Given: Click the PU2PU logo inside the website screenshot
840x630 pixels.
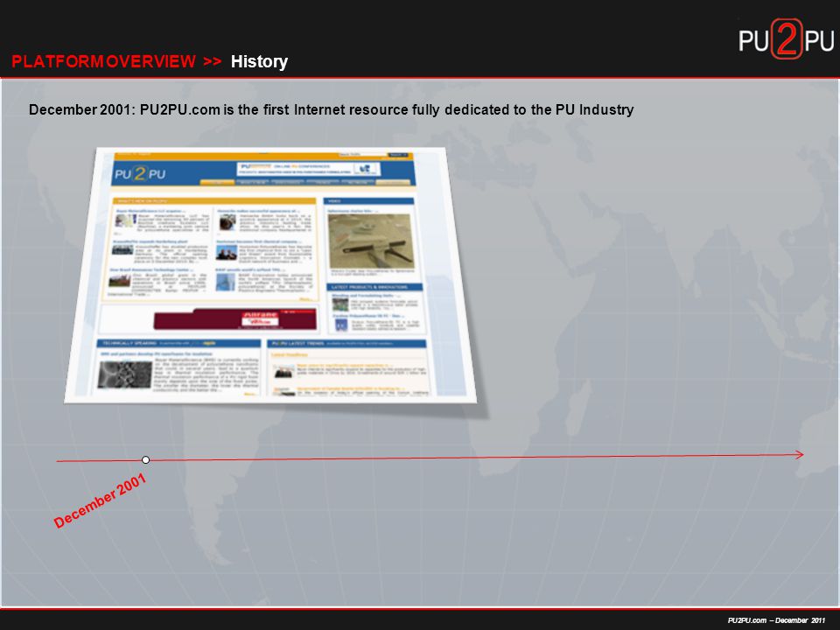Looking at the screenshot, I should tap(140, 173).
